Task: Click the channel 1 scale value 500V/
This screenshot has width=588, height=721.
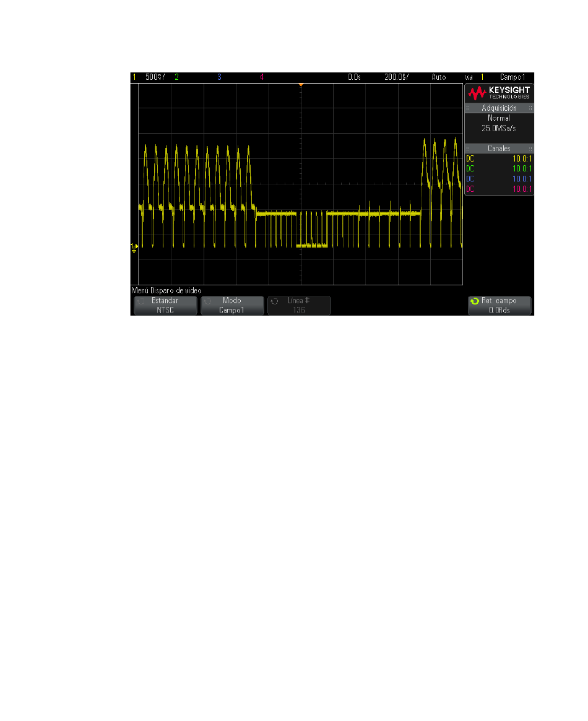Action: [x=155, y=77]
